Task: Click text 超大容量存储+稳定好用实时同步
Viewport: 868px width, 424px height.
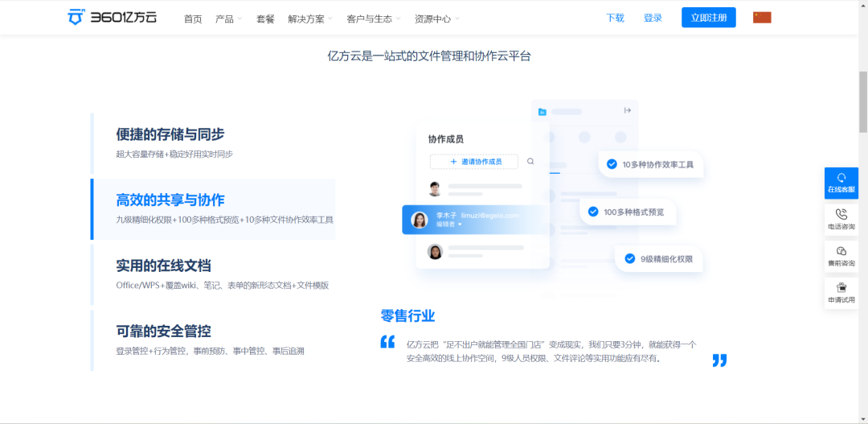Action: pos(174,154)
